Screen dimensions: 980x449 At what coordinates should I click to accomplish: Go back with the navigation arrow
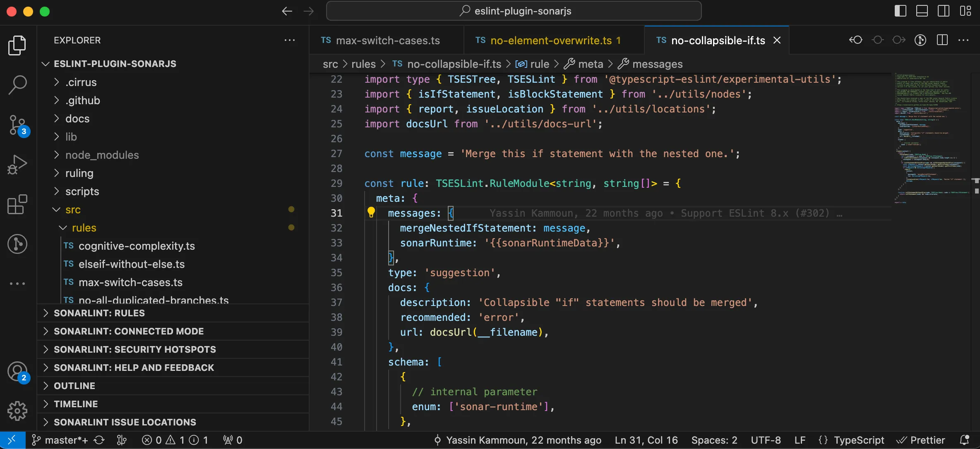pyautogui.click(x=287, y=11)
